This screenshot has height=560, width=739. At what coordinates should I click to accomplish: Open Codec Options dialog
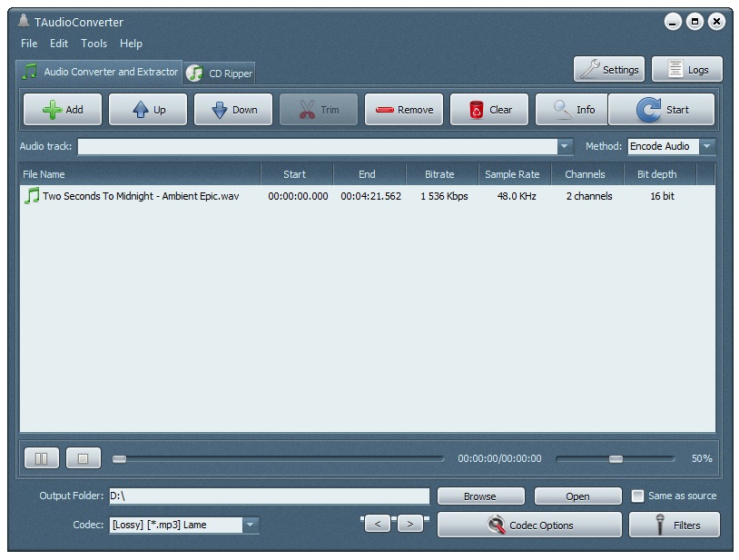point(529,525)
